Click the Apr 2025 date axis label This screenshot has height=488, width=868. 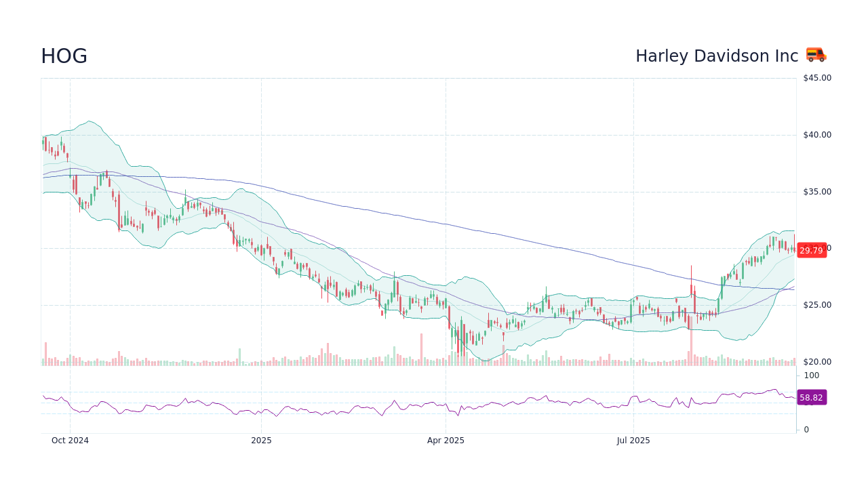[x=446, y=441]
